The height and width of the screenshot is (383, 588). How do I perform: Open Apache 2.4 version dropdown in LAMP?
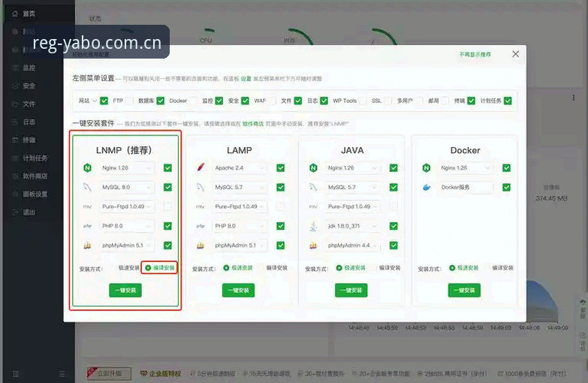pyautogui.click(x=240, y=167)
